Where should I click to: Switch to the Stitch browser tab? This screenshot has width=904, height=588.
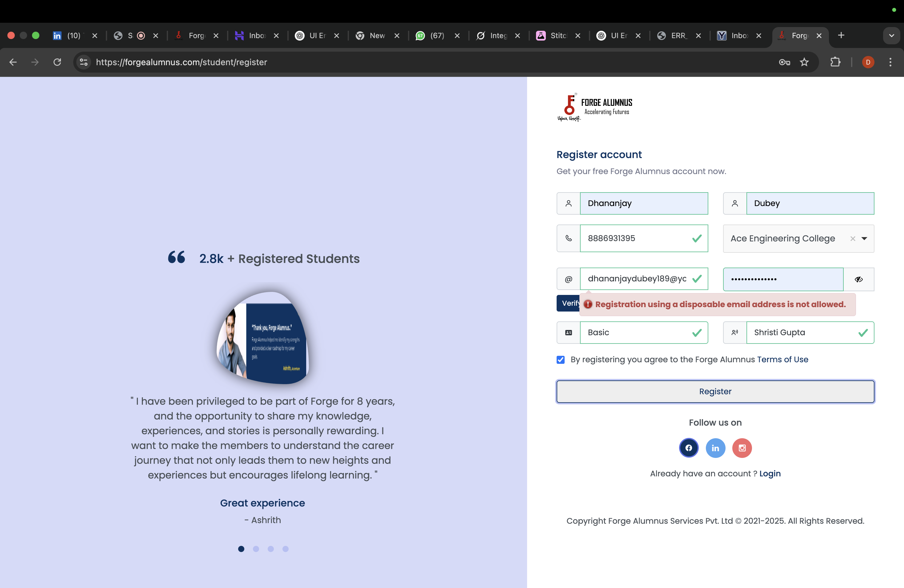click(556, 35)
